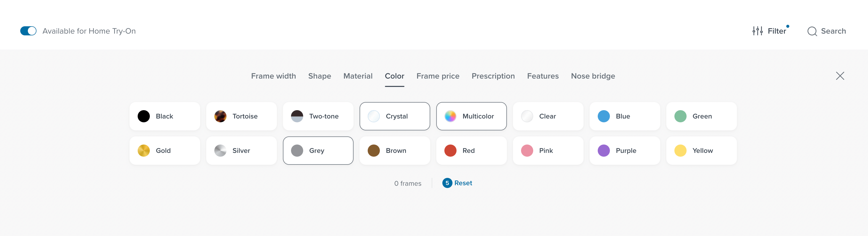Click the Reset filters link
The height and width of the screenshot is (236, 868).
coord(463,183)
